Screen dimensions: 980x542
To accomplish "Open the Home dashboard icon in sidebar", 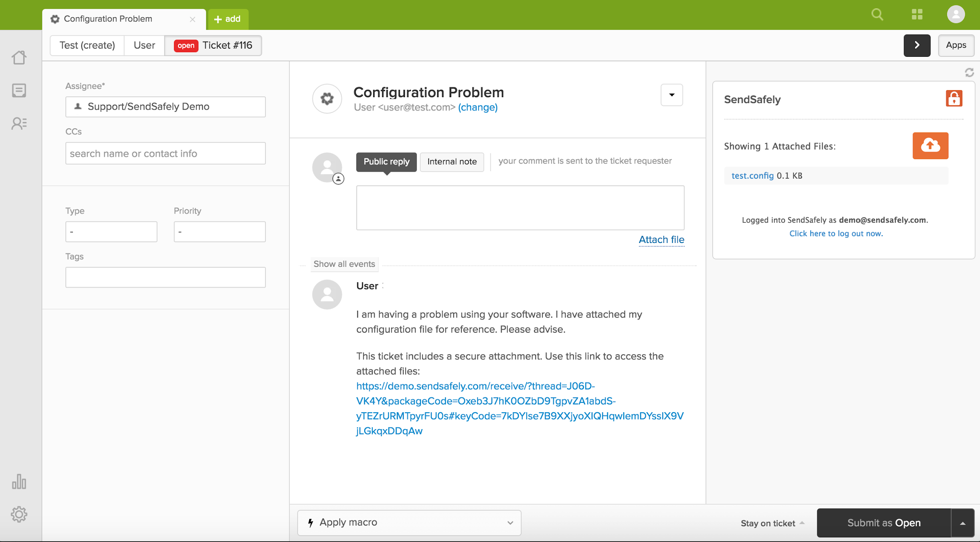I will 19,58.
